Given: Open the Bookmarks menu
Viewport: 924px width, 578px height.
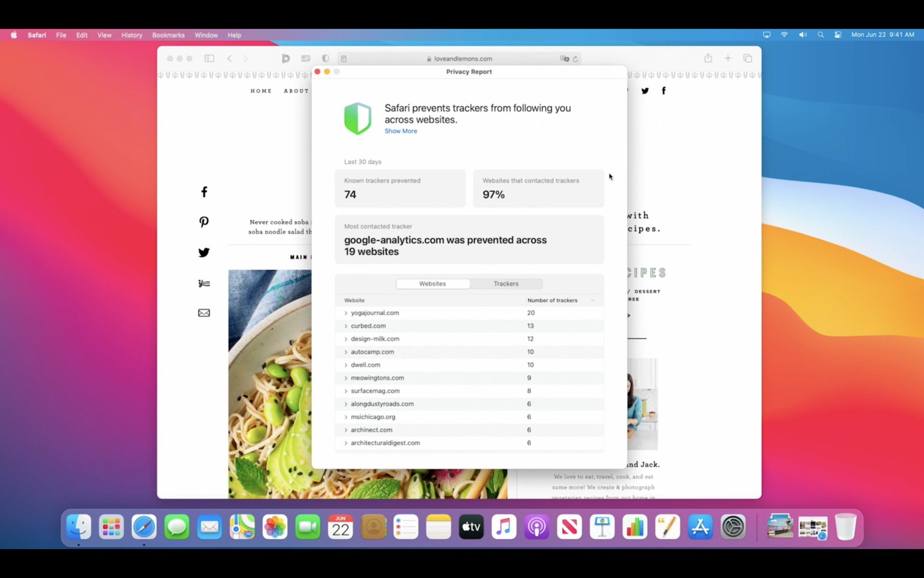Looking at the screenshot, I should [168, 35].
